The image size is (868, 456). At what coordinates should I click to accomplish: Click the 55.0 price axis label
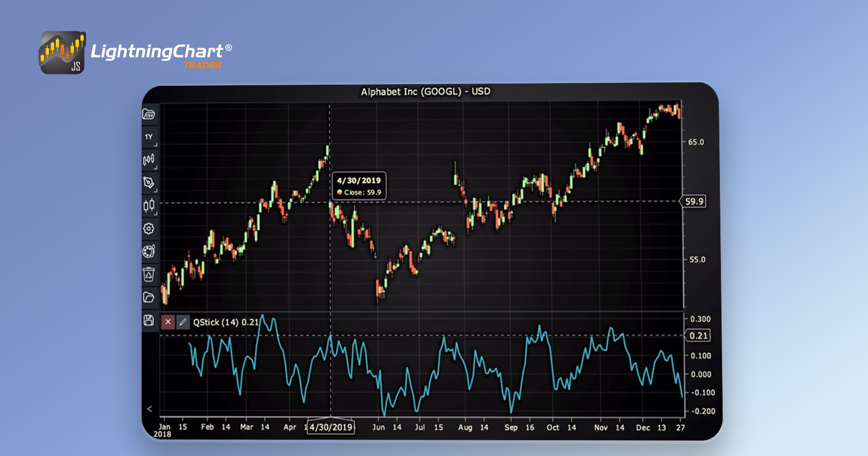(697, 259)
